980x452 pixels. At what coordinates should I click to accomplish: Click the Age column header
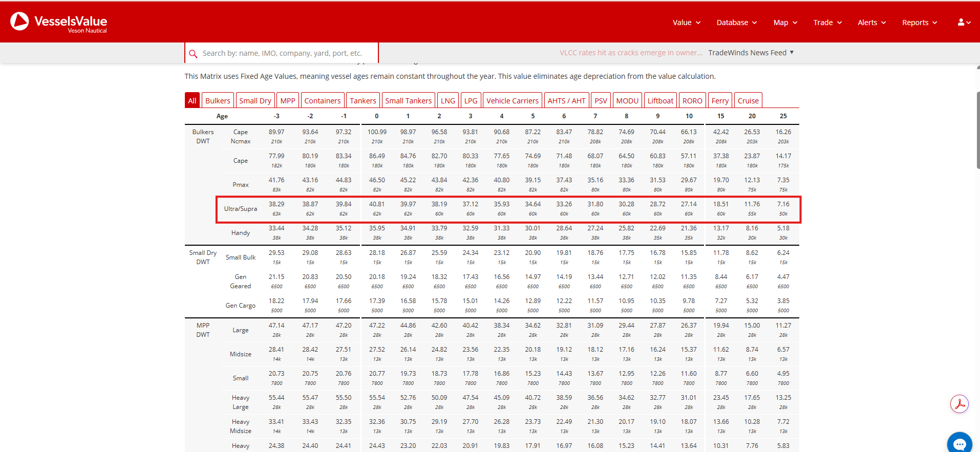tap(222, 116)
